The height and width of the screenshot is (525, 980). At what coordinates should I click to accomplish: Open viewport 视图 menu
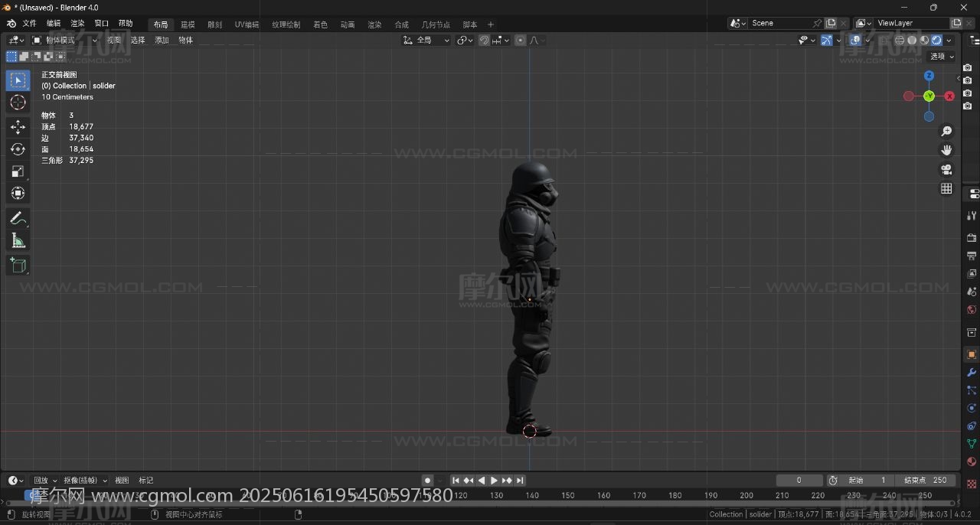[113, 40]
